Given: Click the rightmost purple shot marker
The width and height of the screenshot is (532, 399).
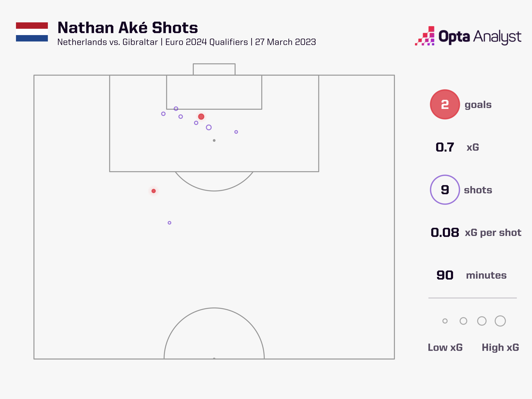Looking at the screenshot, I should click(x=236, y=132).
